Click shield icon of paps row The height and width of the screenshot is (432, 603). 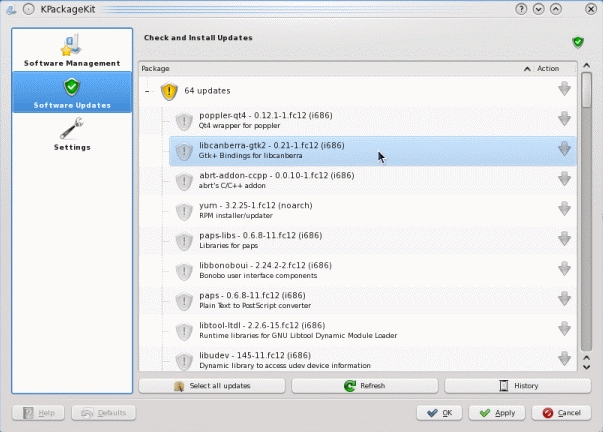184,302
